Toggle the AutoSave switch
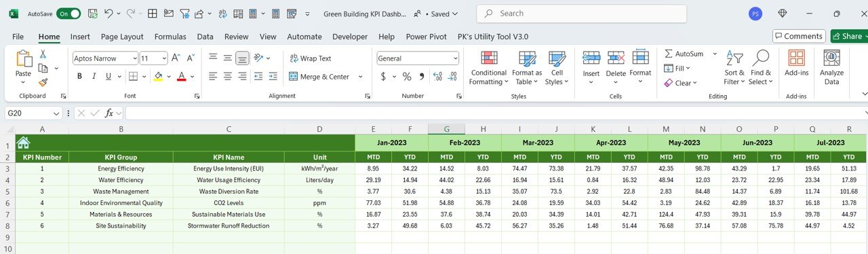This screenshot has width=868, height=254. click(x=68, y=14)
